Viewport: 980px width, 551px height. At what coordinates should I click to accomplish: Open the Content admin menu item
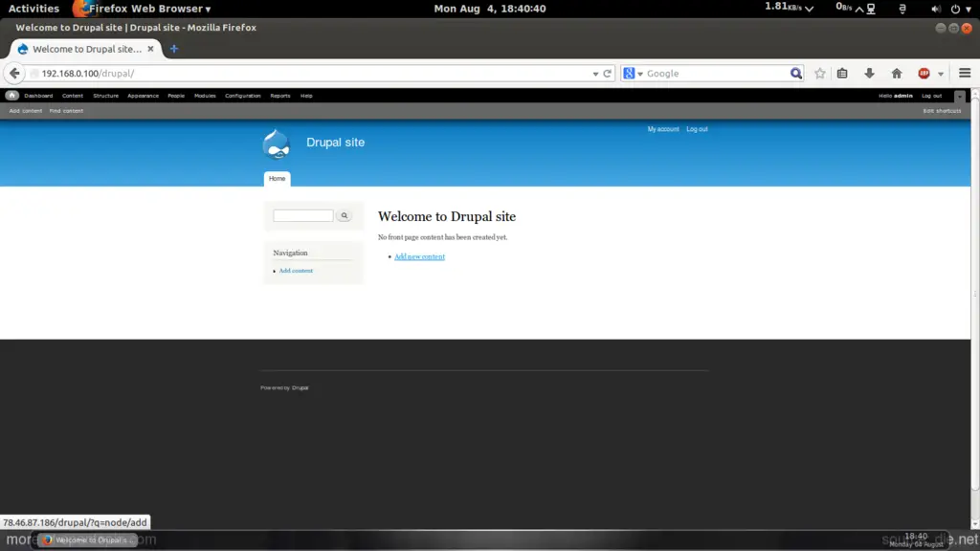click(73, 96)
